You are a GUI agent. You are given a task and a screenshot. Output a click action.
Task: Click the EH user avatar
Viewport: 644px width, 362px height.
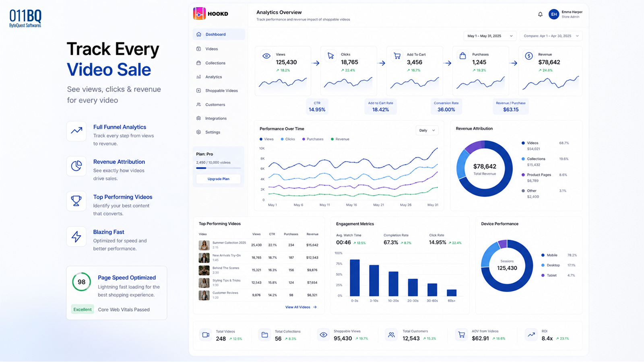point(554,14)
